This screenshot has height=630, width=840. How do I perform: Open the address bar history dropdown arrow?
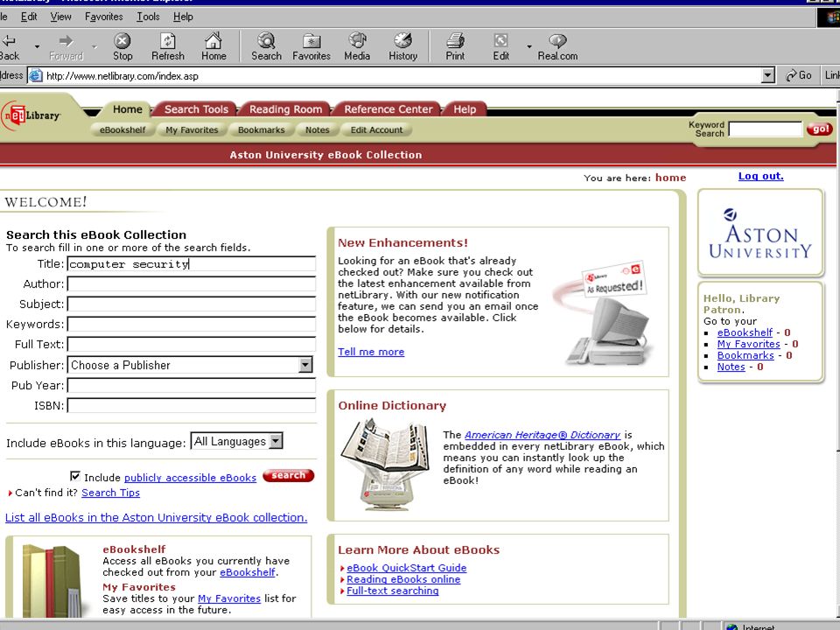tap(767, 75)
